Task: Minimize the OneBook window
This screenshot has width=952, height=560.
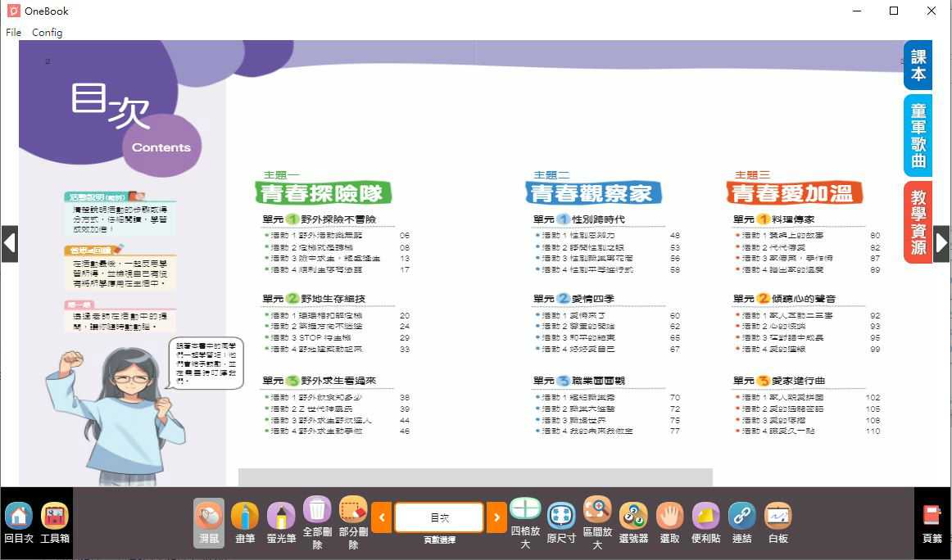Action: coord(857,11)
